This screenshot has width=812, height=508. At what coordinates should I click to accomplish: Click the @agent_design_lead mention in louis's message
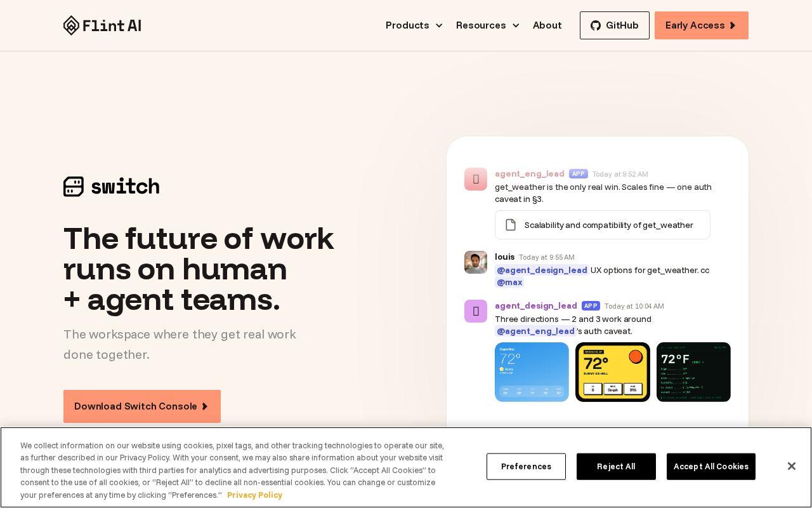coord(542,271)
